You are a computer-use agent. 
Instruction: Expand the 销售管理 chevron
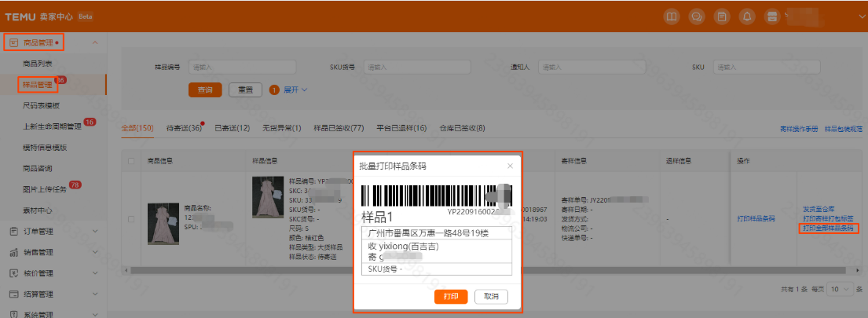(x=95, y=252)
